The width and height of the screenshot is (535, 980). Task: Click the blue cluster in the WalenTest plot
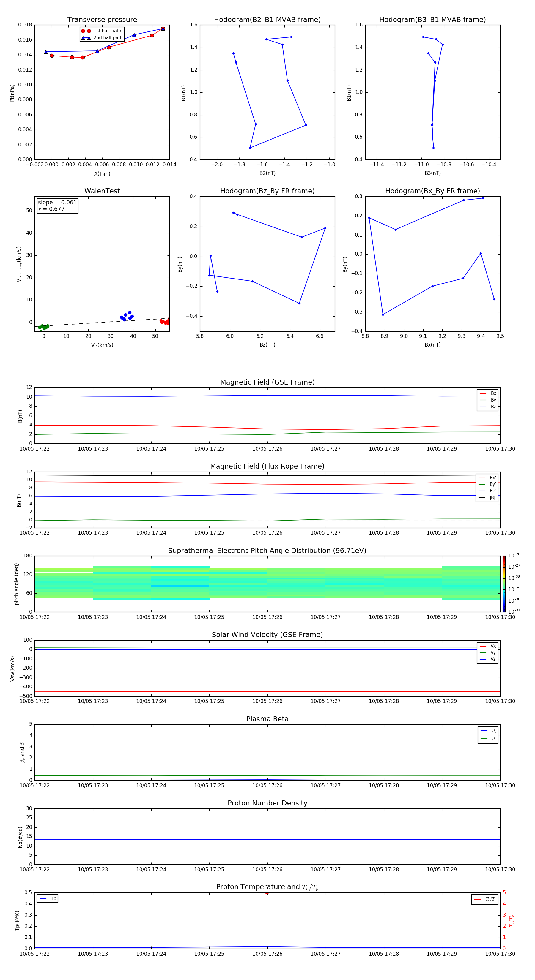point(127,316)
